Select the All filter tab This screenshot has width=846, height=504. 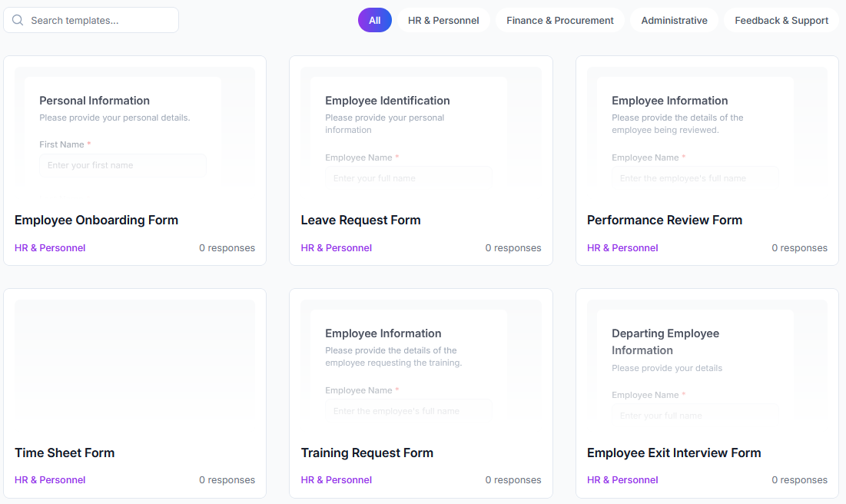tap(374, 21)
